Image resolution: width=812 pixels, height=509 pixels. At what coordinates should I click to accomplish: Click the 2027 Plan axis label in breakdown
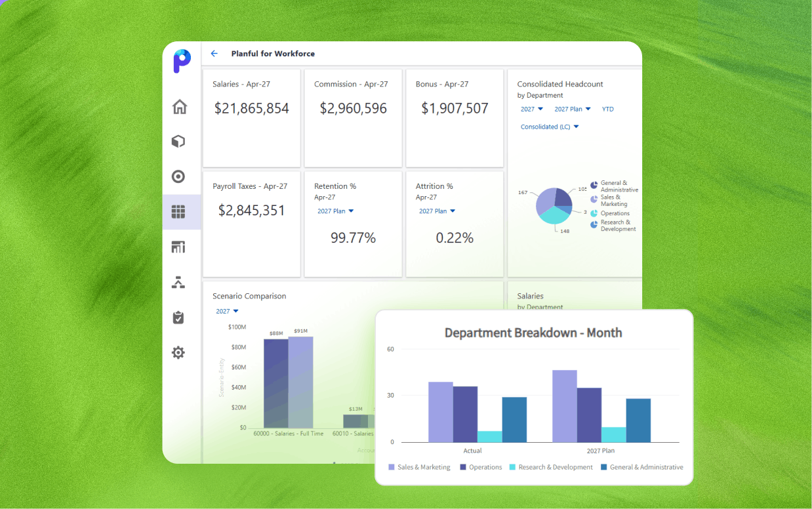[x=602, y=451]
